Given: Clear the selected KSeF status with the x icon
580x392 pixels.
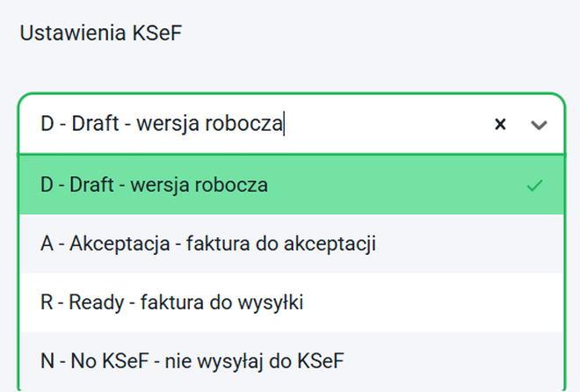Looking at the screenshot, I should tap(500, 125).
